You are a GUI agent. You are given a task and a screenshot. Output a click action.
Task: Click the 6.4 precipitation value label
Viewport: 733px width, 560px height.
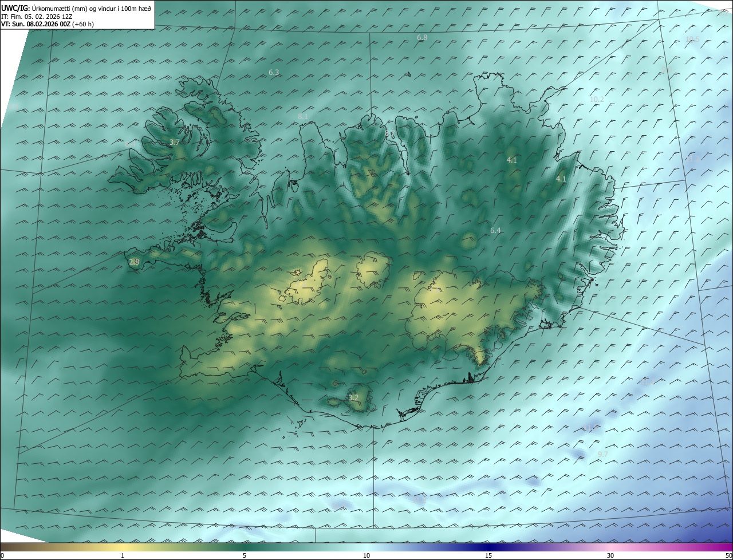[495, 230]
